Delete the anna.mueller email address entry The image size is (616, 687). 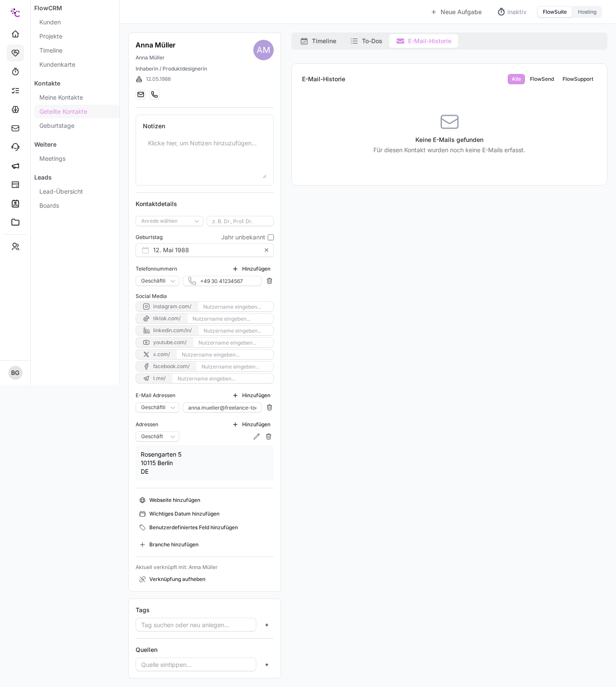269,407
